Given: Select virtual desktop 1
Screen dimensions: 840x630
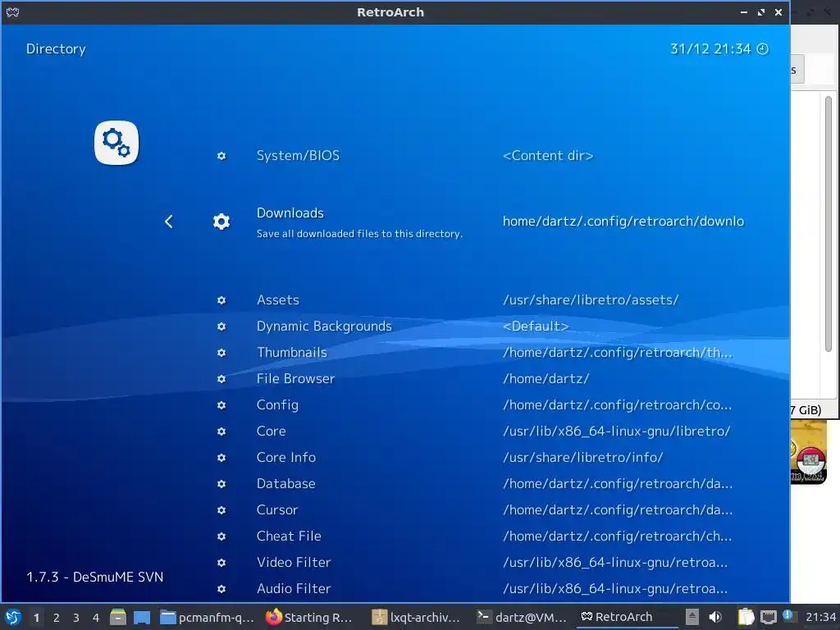Looking at the screenshot, I should (x=36, y=618).
